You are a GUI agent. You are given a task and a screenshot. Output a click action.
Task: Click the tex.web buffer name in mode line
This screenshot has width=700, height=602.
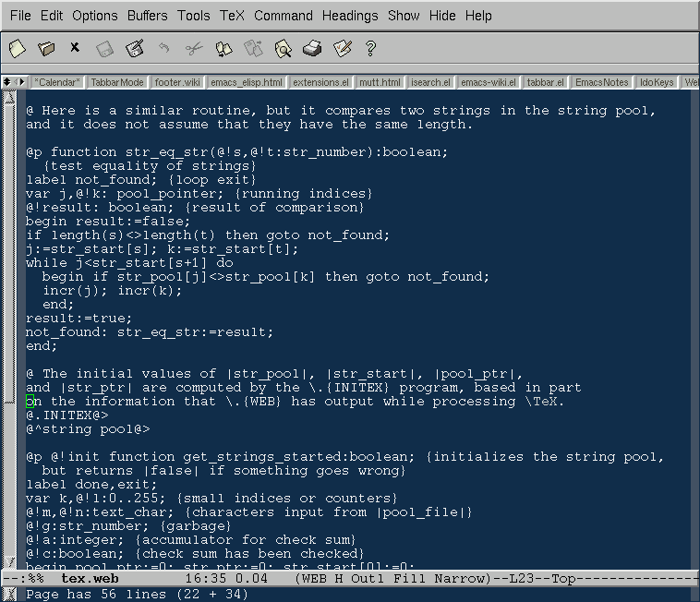click(90, 579)
